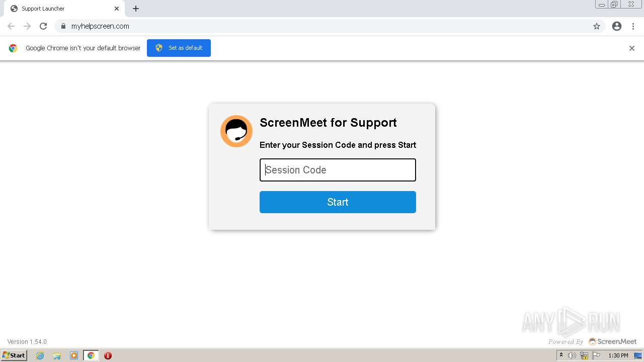This screenshot has width=644, height=362.
Task: Open a new browser tab
Action: [x=135, y=9]
